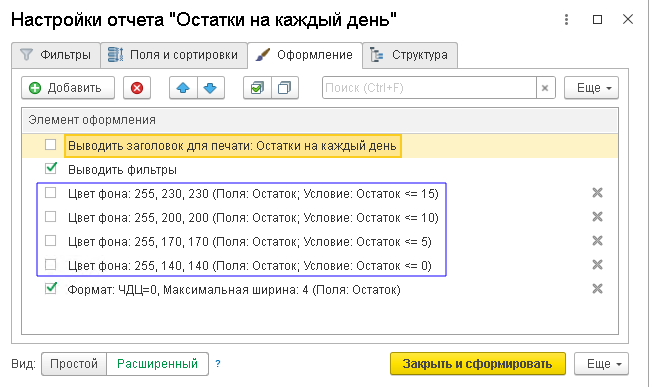Enable 'Цвет фона: 255, 170, 170' checkbox
This screenshot has height=387, width=649.
tap(50, 240)
